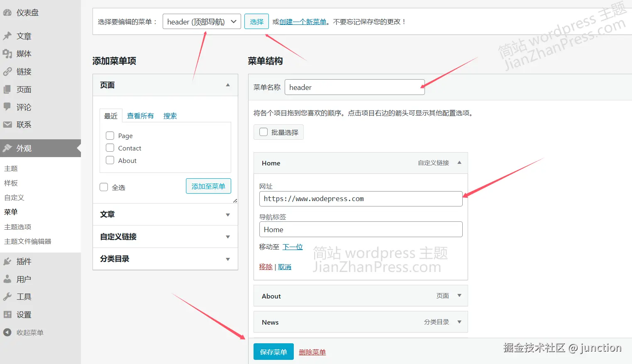
Task: Click the 收起菜单 collapse arrow icon
Action: coord(7,332)
